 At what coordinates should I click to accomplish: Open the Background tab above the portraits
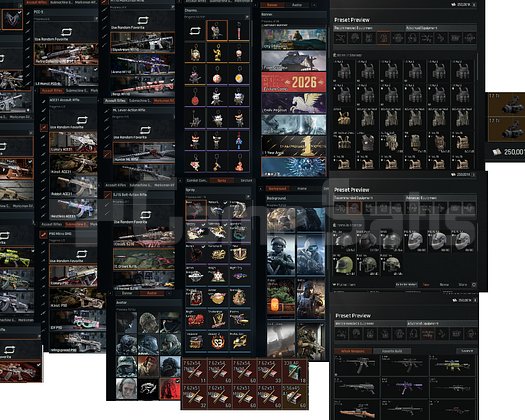[x=277, y=189]
